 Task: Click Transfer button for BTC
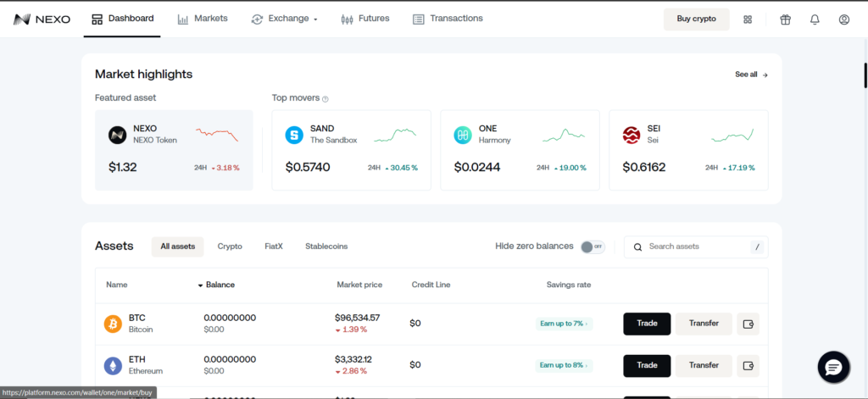[x=704, y=324]
